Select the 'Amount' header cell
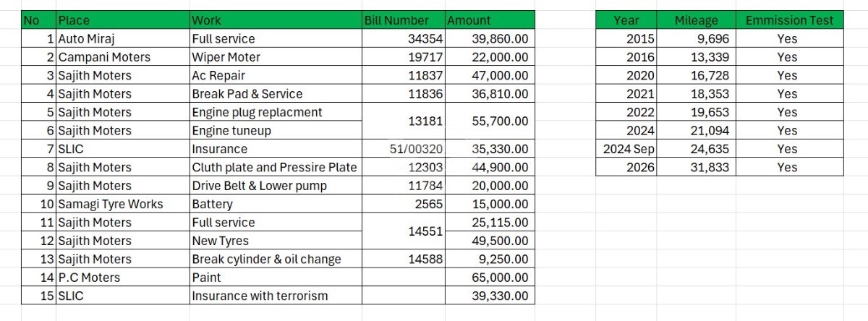Image resolution: width=868 pixels, height=321 pixels. pos(490,20)
